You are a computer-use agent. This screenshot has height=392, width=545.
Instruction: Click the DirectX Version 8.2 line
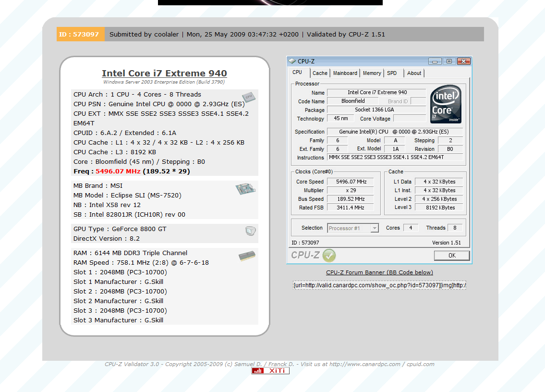coord(106,239)
